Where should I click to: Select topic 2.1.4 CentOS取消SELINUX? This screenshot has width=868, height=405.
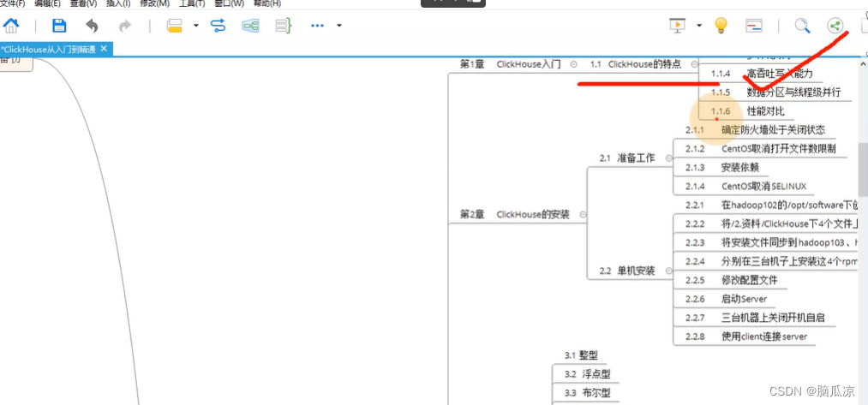click(745, 187)
